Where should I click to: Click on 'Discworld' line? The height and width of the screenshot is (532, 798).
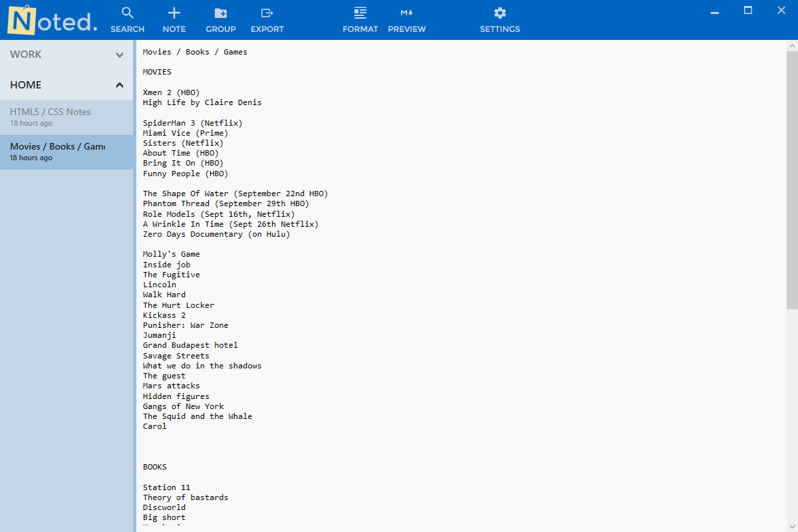tap(164, 507)
